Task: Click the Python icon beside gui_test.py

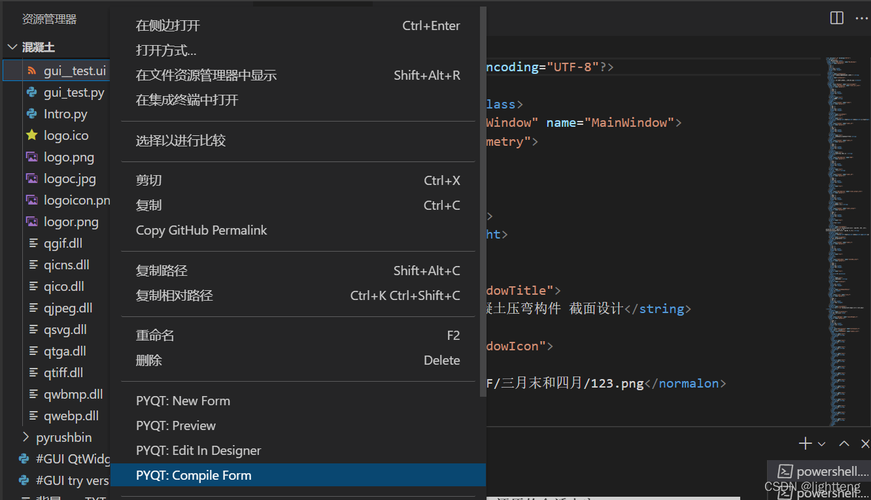Action: (x=32, y=93)
